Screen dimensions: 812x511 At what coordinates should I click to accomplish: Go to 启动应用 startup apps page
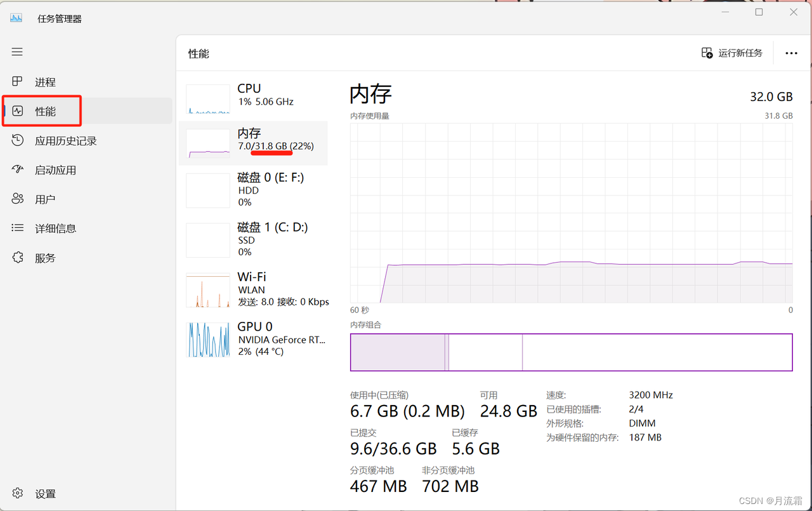click(88, 170)
